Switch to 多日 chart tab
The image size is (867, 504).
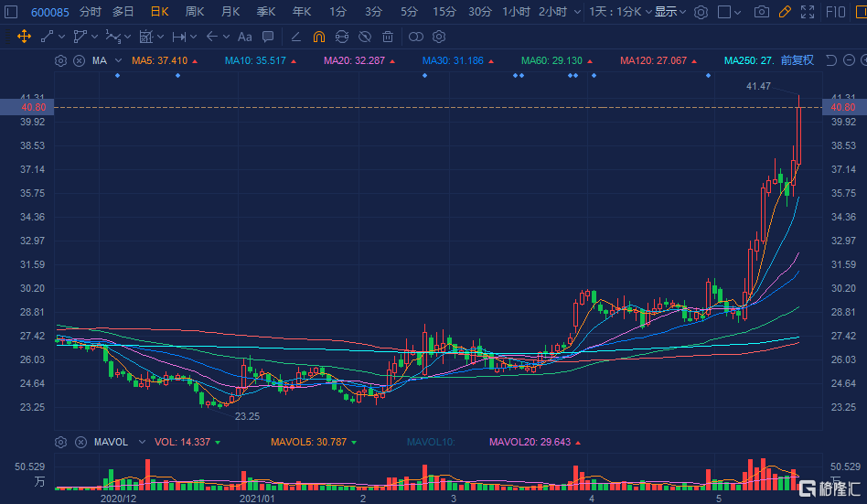[123, 12]
